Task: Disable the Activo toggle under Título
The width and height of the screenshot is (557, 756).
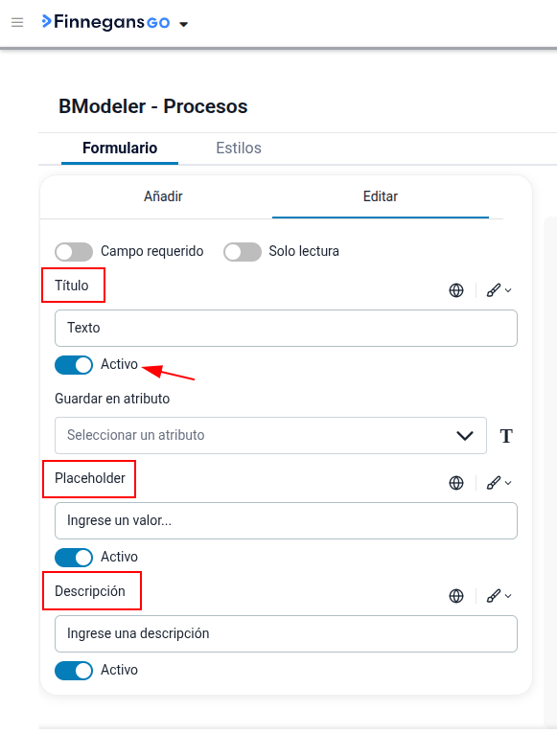Action: pyautogui.click(x=74, y=365)
